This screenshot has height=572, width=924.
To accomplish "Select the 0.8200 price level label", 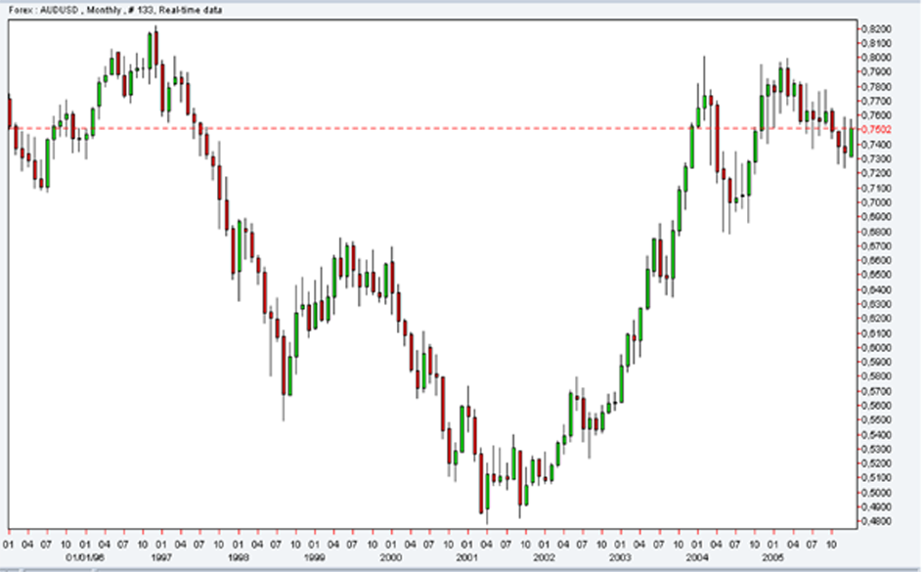I will (x=876, y=27).
